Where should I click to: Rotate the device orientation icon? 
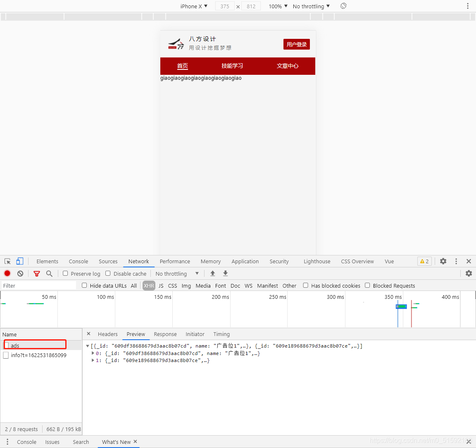(x=343, y=6)
